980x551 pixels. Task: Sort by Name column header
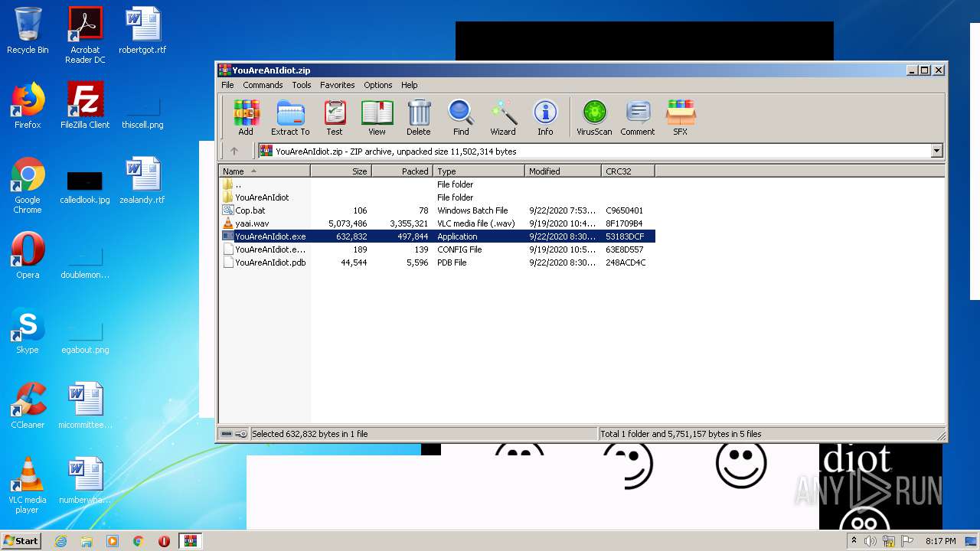(264, 171)
